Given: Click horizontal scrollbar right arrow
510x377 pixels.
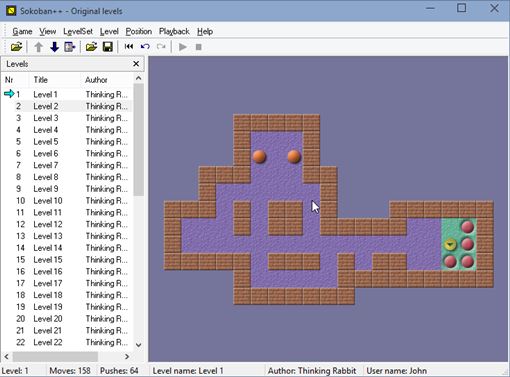Looking at the screenshot, I should [x=127, y=356].
